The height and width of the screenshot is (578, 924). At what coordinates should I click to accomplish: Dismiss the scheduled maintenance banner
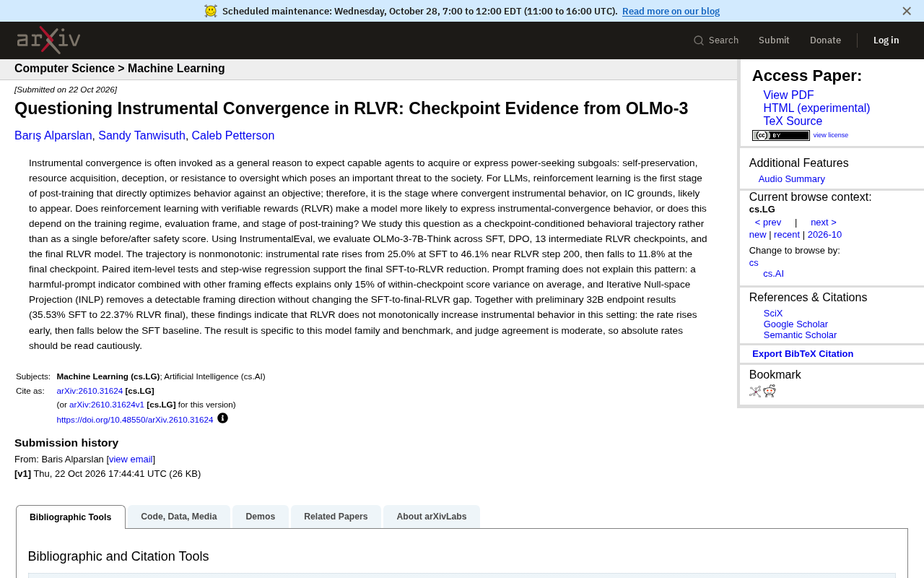point(907,11)
